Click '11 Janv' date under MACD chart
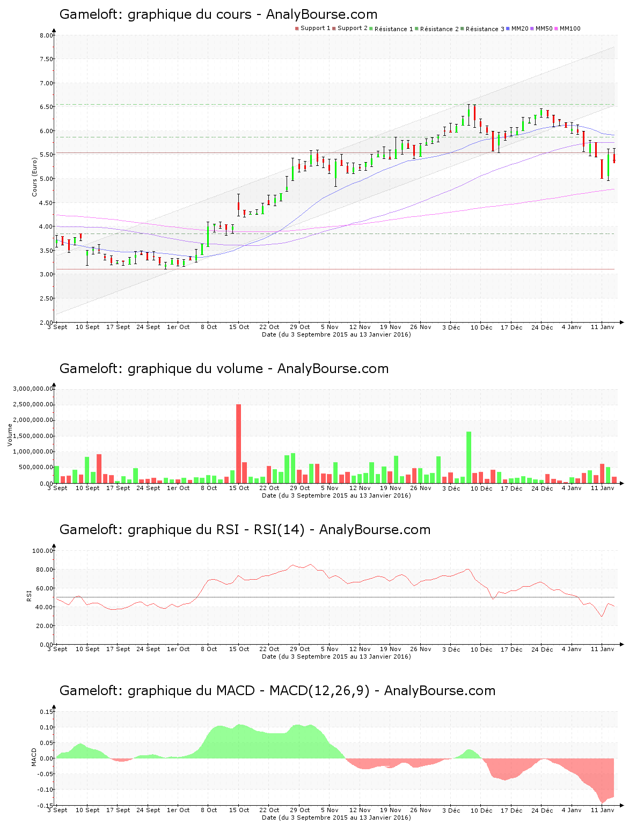Image resolution: width=644 pixels, height=832 pixels. (x=603, y=810)
